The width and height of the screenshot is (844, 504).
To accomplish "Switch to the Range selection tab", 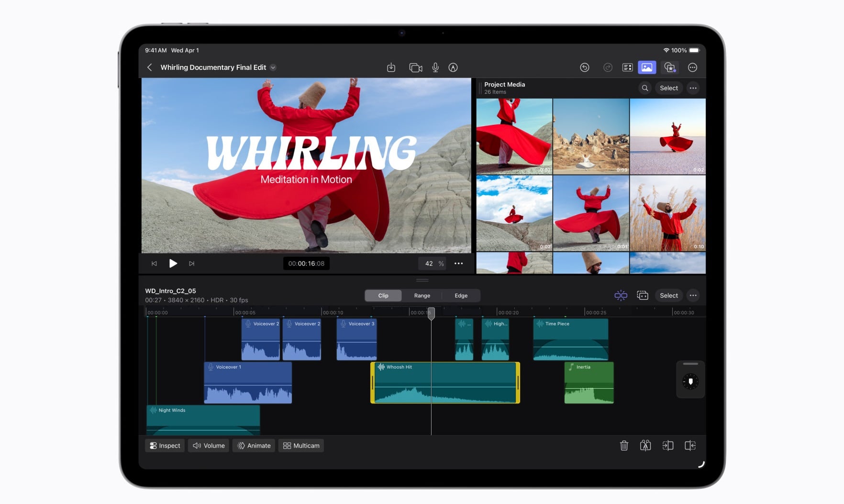I will tap(422, 296).
